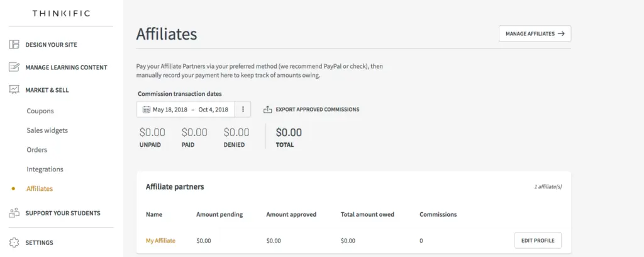Screen dimensions: 644x257
Task: Click the Settings gear icon
Action: click(x=14, y=243)
